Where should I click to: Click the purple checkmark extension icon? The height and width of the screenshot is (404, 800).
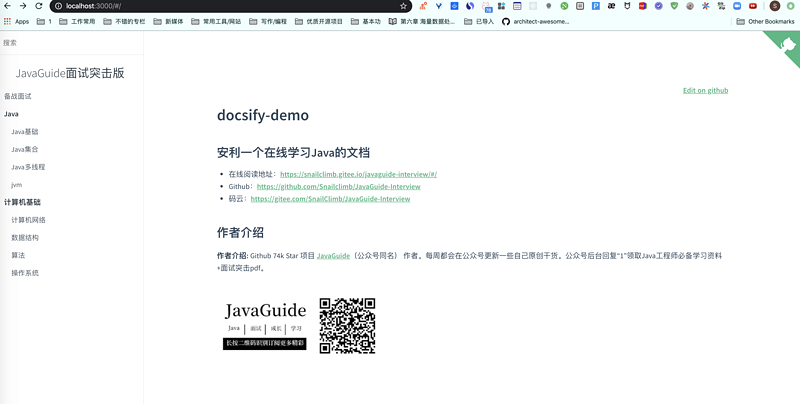pyautogui.click(x=658, y=6)
